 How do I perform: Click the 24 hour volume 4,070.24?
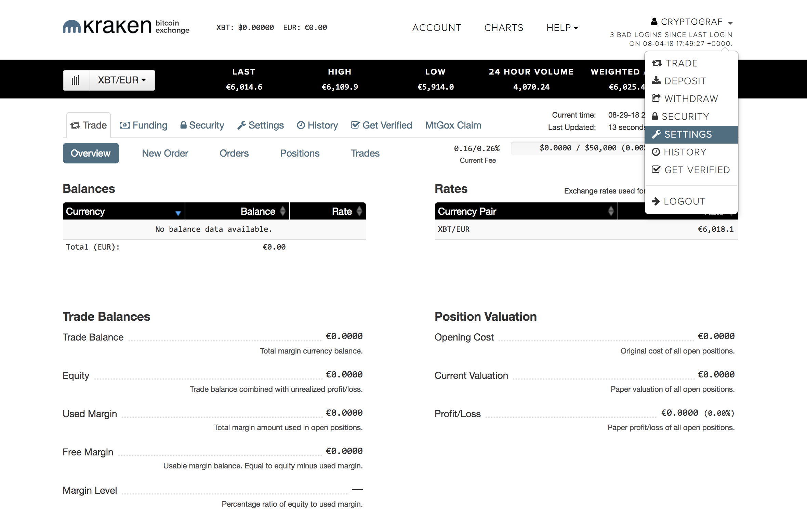click(x=531, y=87)
